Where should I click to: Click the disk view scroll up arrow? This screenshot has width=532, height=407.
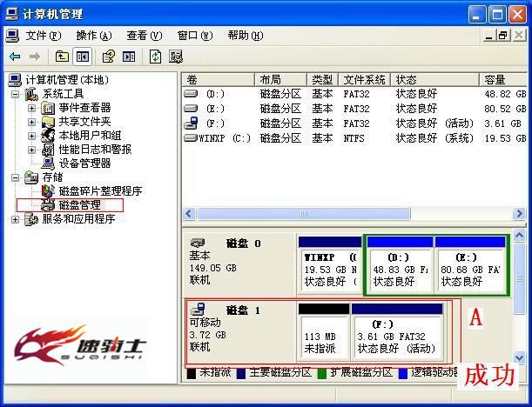tap(520, 235)
